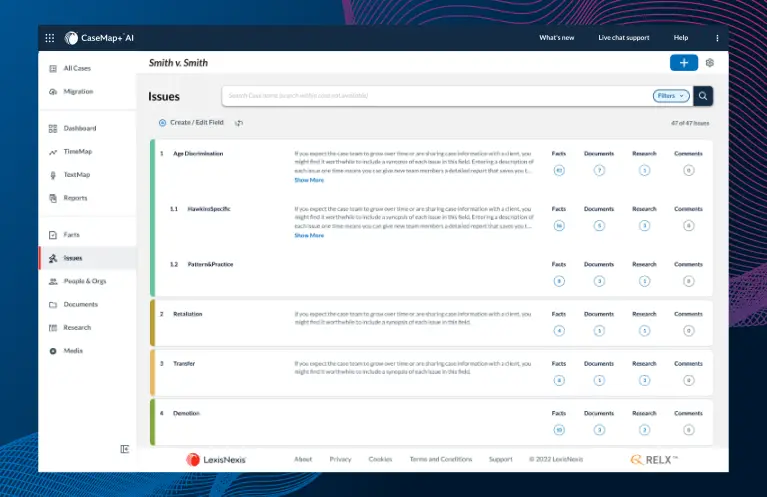The height and width of the screenshot is (497, 767).
Task: Open Documents count for Age Discrimination
Action: click(x=599, y=170)
